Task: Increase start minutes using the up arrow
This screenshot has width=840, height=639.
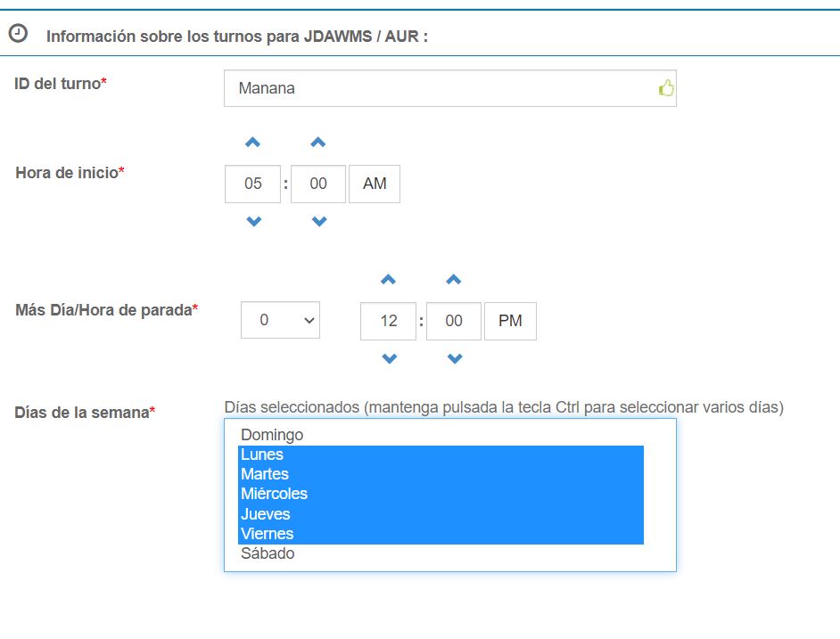Action: (318, 141)
